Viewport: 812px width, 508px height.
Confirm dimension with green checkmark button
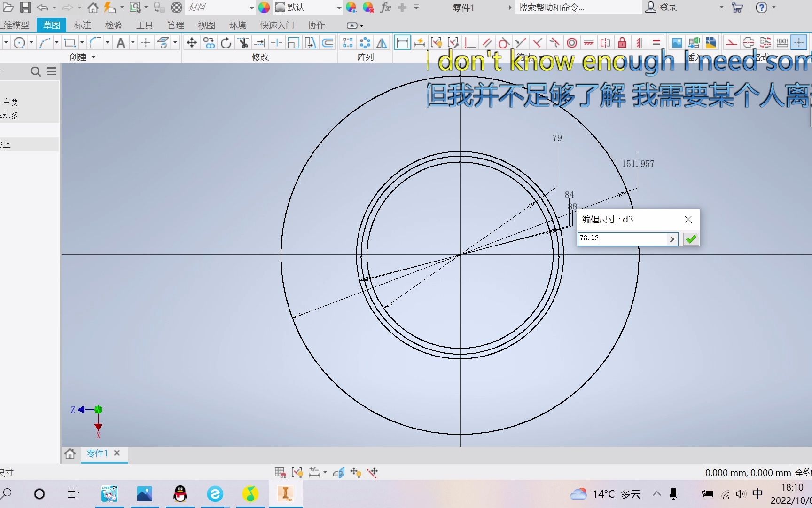(691, 239)
